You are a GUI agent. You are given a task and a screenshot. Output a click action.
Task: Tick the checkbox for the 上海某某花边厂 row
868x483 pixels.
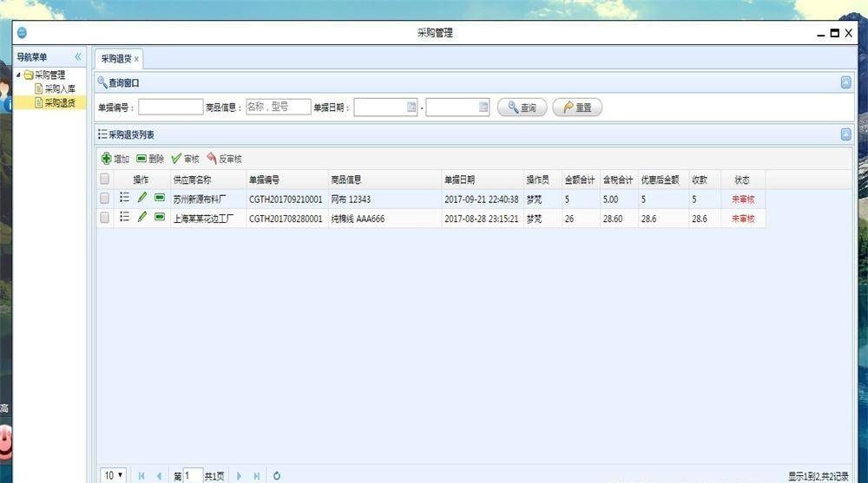[x=105, y=218]
